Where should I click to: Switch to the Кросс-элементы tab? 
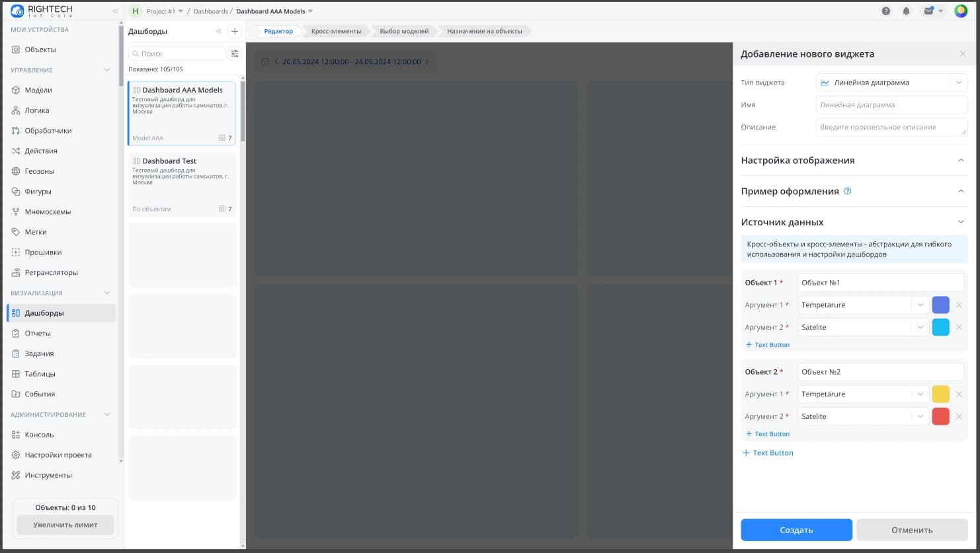click(336, 31)
